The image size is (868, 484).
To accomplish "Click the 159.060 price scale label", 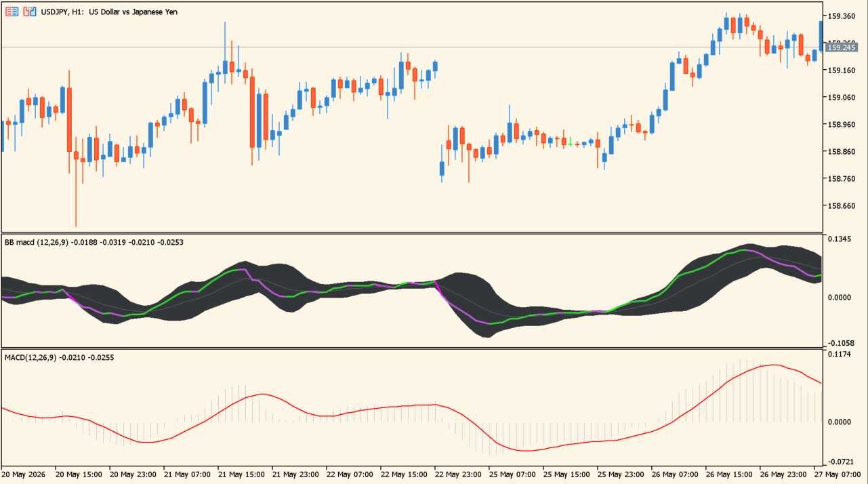I will [842, 98].
